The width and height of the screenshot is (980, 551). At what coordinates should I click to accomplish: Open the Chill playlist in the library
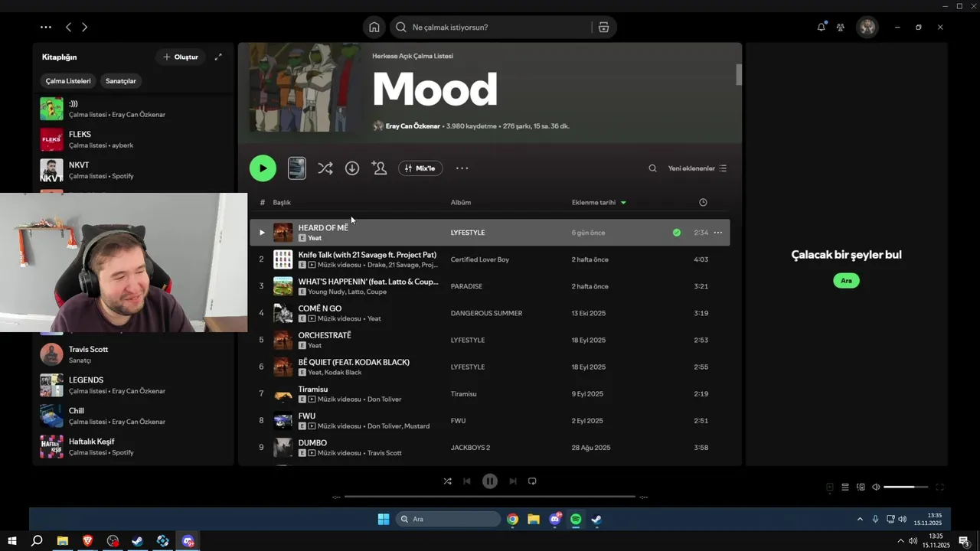[x=133, y=416]
